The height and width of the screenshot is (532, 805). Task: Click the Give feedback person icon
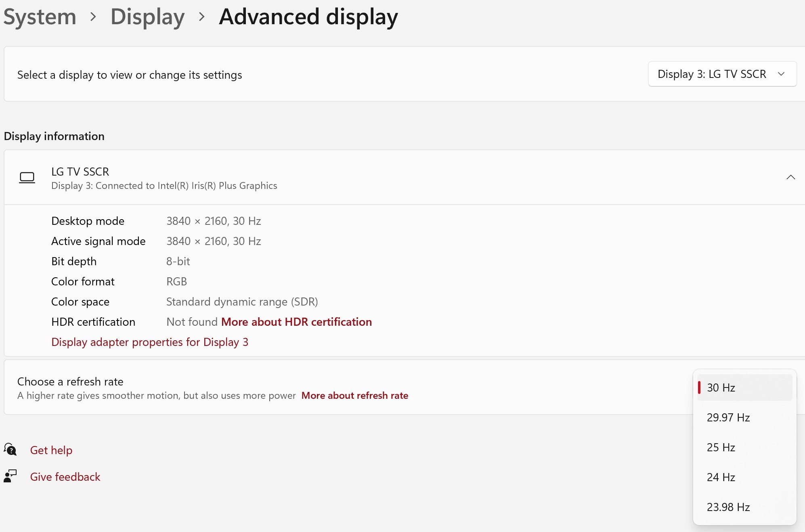[x=10, y=476]
